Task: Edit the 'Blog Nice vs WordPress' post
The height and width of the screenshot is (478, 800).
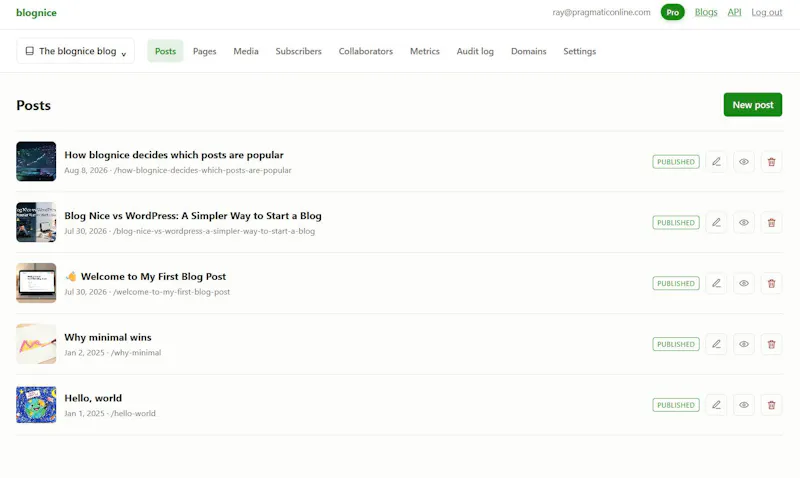Action: (716, 222)
